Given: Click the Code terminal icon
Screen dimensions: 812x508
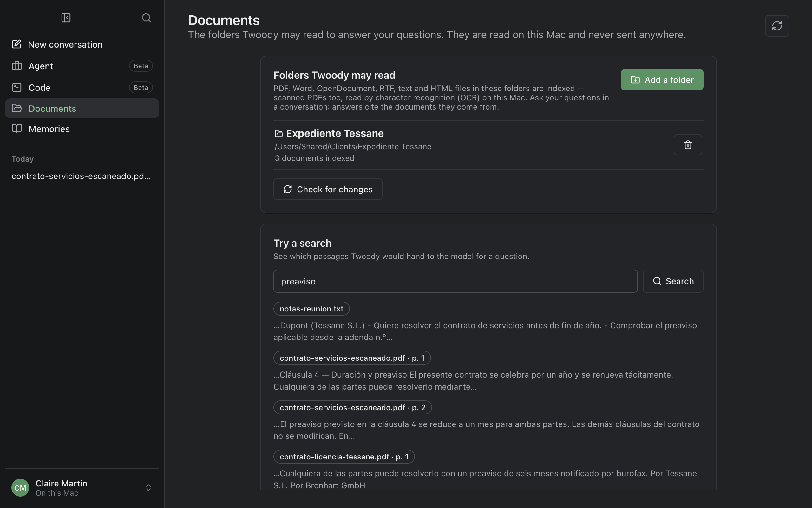Looking at the screenshot, I should 17,87.
